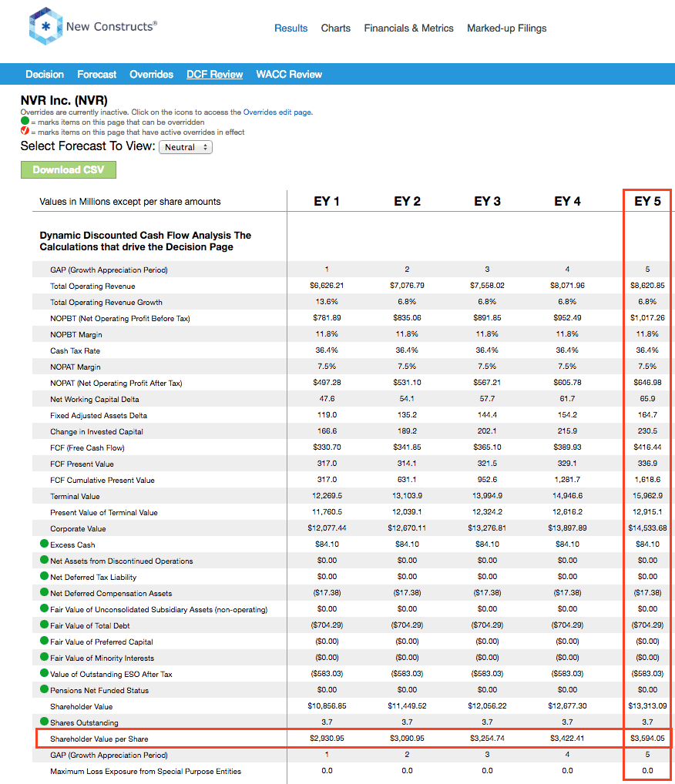Click override dot for Value of Outstanding ESO After Tax
Image resolution: width=675 pixels, height=784 pixels.
click(x=44, y=673)
